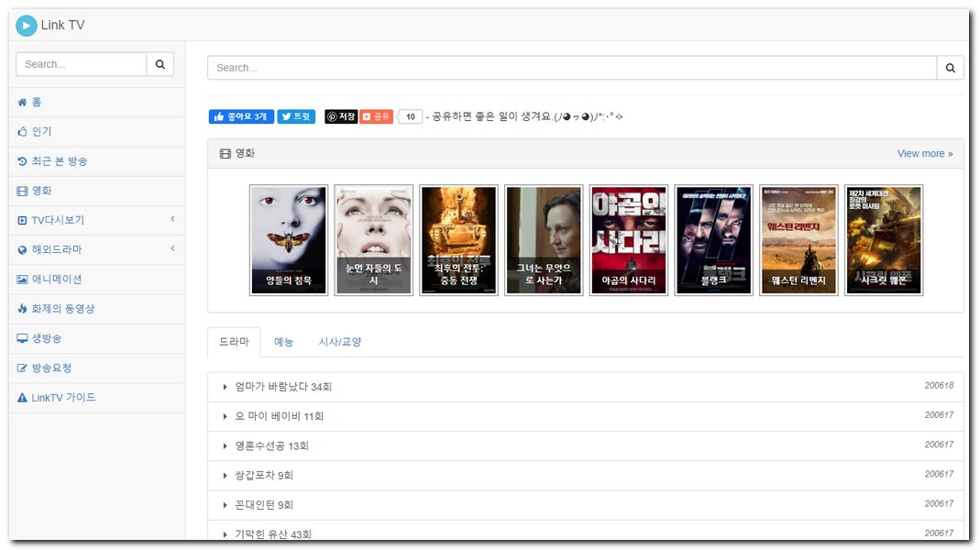Click the play-box icon beside TV다시보기
The width and height of the screenshot is (980, 550).
click(x=23, y=220)
